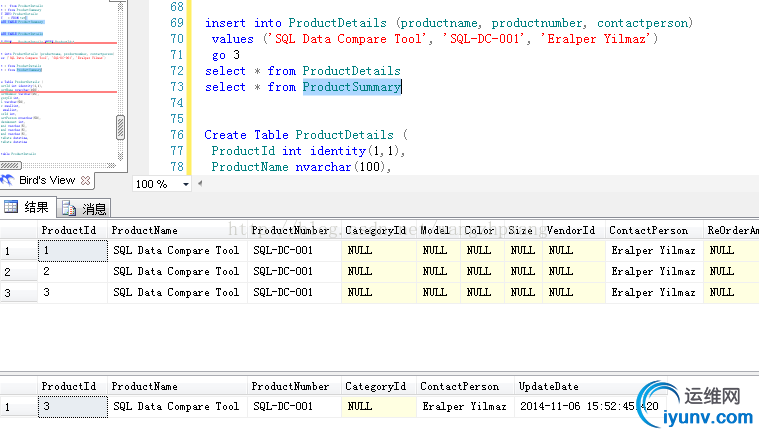The height and width of the screenshot is (436, 759).
Task: Click the Model column header
Action: coord(438,230)
